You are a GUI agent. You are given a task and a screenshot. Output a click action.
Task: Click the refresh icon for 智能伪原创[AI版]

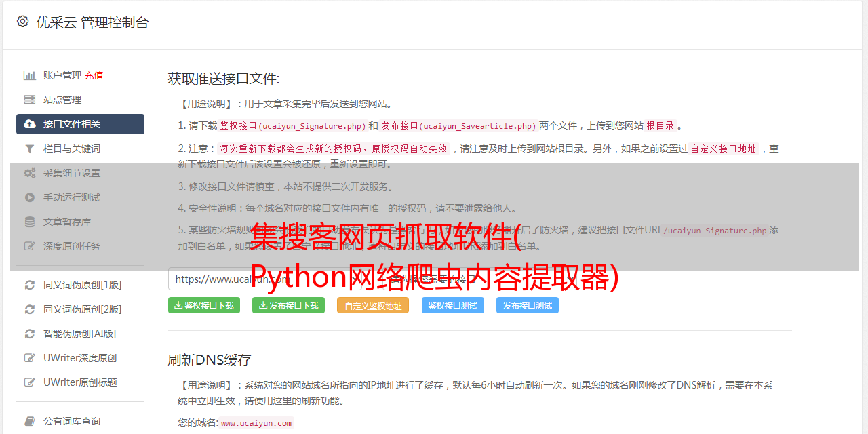[30, 334]
